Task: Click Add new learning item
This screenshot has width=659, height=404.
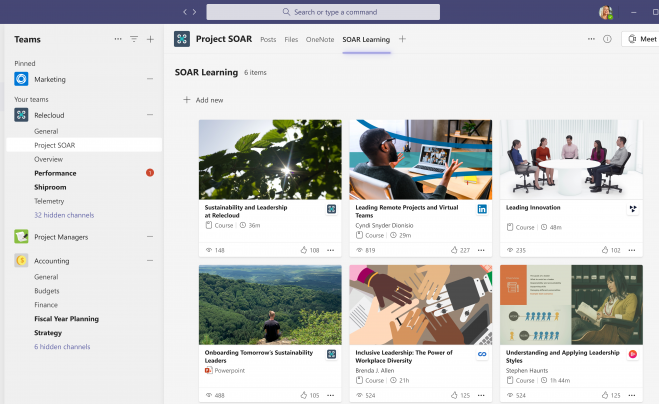Action: click(x=203, y=100)
